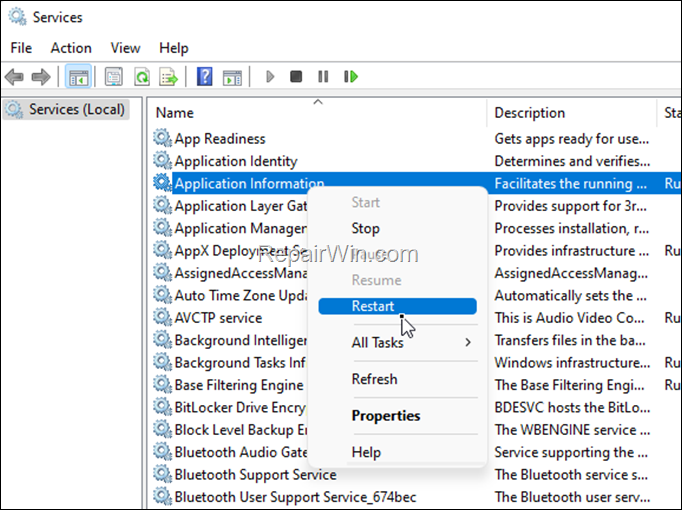Click 'BDESVC hosts the BitLo...' description
This screenshot has height=510, width=682.
click(572, 408)
